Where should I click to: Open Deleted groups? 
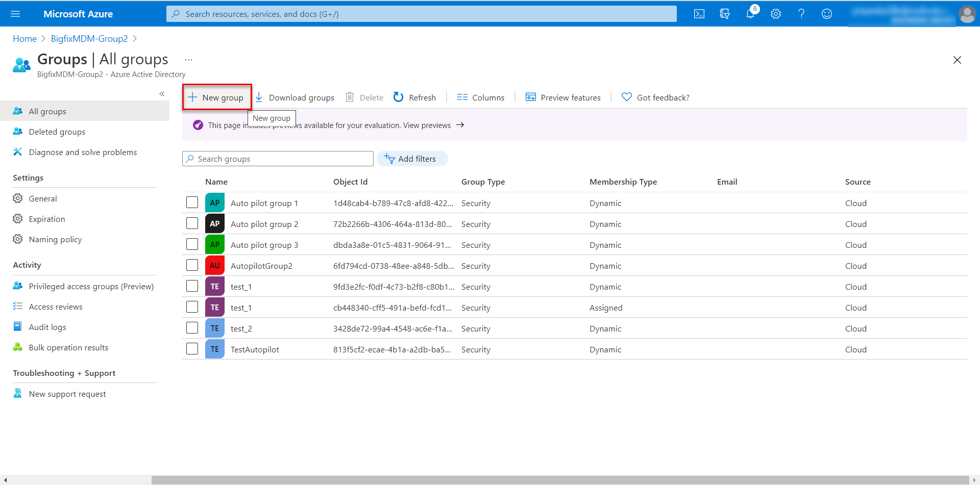tap(57, 132)
